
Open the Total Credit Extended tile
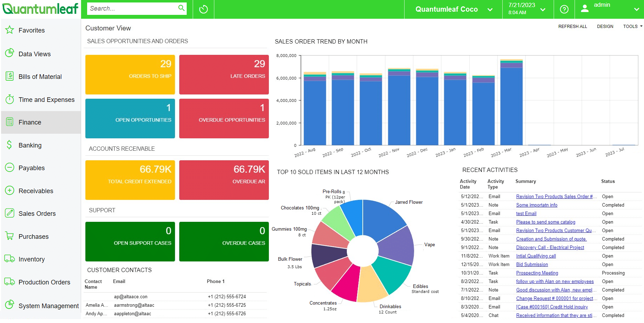[130, 180]
